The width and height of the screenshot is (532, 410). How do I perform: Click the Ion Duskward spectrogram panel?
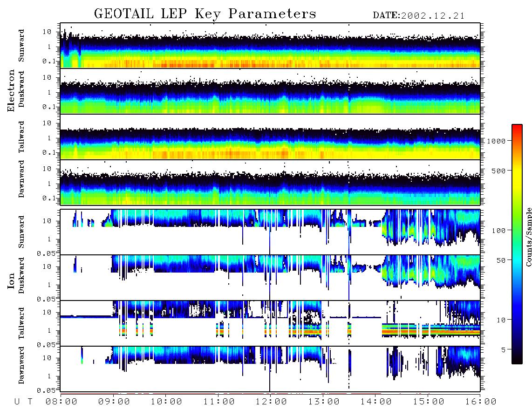point(270,277)
